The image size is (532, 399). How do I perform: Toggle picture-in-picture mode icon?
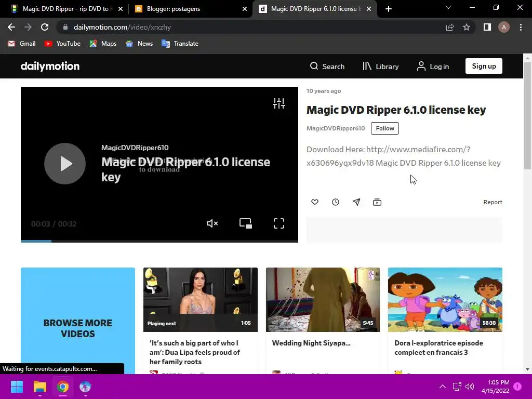click(245, 223)
